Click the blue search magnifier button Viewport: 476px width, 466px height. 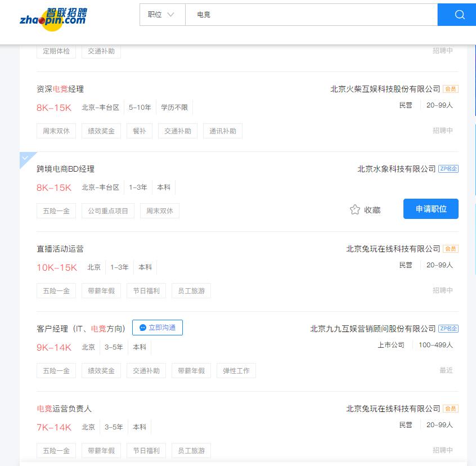click(x=459, y=15)
